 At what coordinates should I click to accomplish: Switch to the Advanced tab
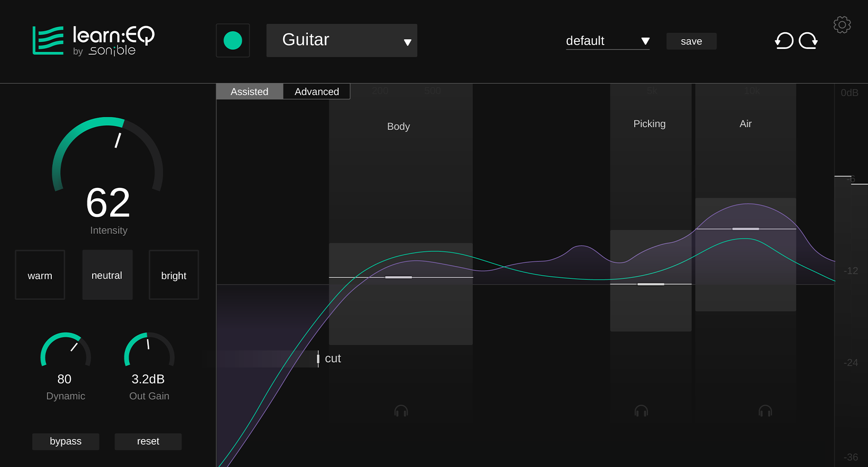(x=316, y=91)
